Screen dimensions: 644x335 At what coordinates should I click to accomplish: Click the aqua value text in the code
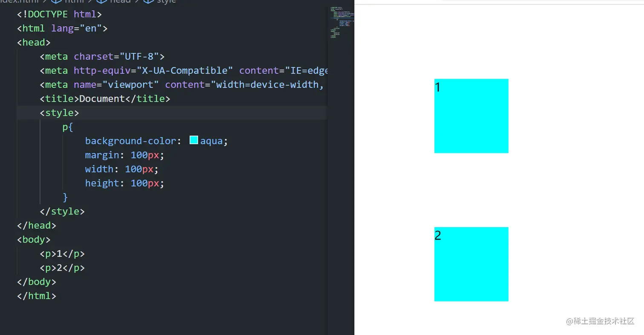(x=212, y=141)
